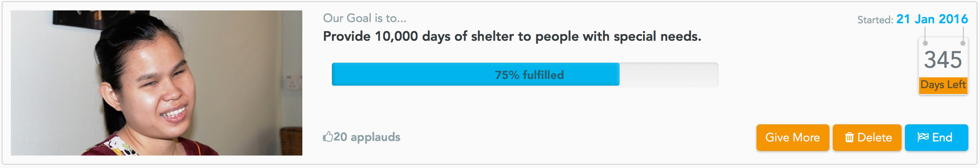Click the Give More button
The height and width of the screenshot is (168, 980).
792,137
